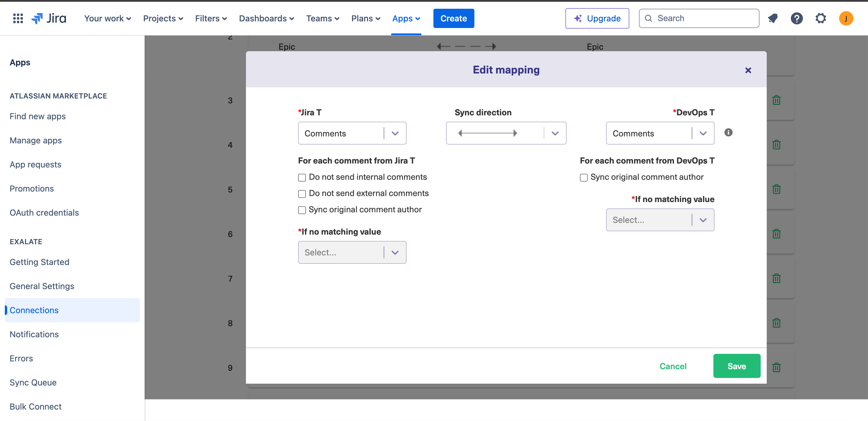The image size is (868, 421).
Task: Expand the Teams menu
Action: pos(322,18)
